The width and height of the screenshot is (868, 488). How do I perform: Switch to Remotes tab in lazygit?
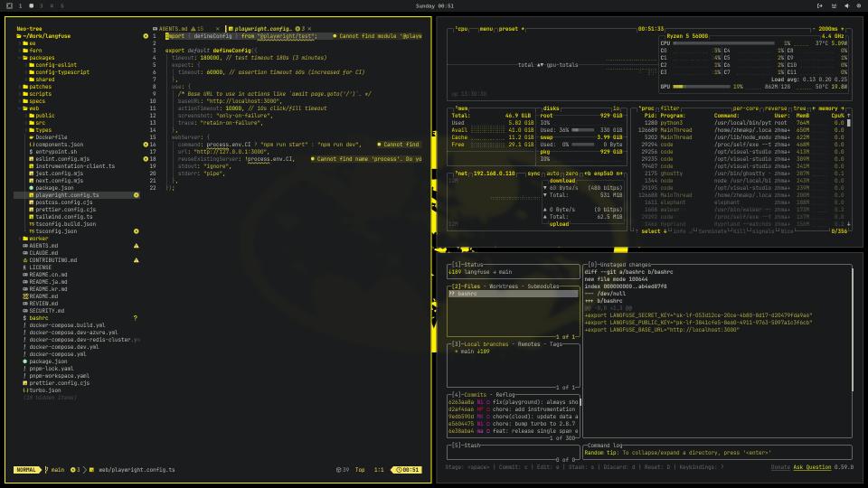[529, 344]
